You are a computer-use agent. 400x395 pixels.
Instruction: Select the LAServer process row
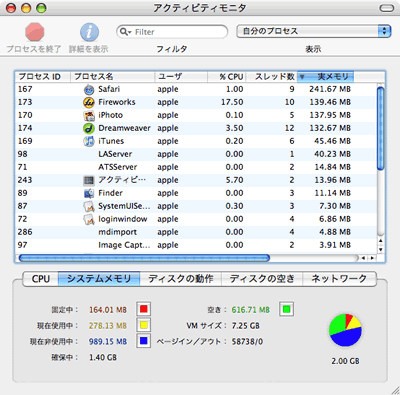(196, 154)
